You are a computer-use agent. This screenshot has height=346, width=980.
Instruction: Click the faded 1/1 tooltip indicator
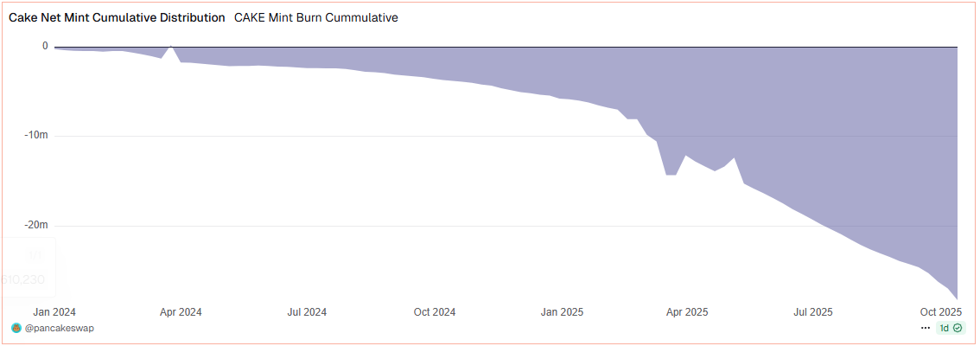pyautogui.click(x=35, y=255)
